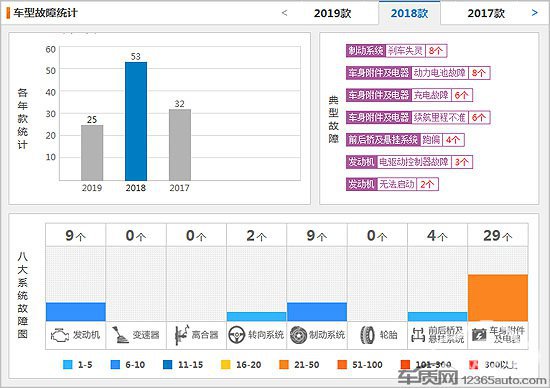
Task: Select the 2018款 tab
Action: [409, 13]
